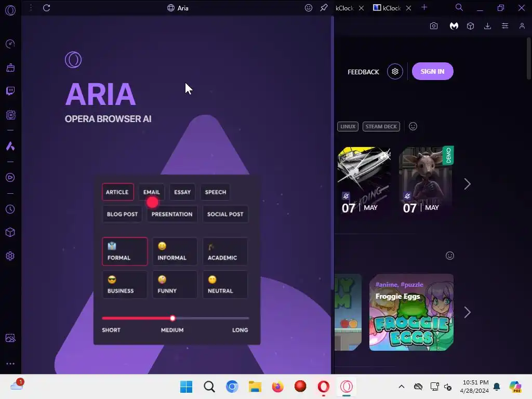This screenshot has height=399, width=532.
Task: Click smiley icon next to Steam Deck tag
Action: point(413,126)
